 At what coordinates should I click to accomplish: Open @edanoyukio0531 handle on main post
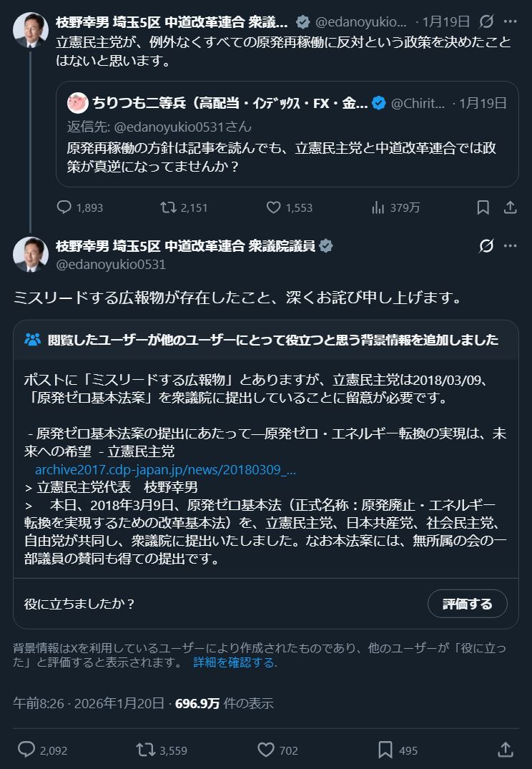coord(111,265)
